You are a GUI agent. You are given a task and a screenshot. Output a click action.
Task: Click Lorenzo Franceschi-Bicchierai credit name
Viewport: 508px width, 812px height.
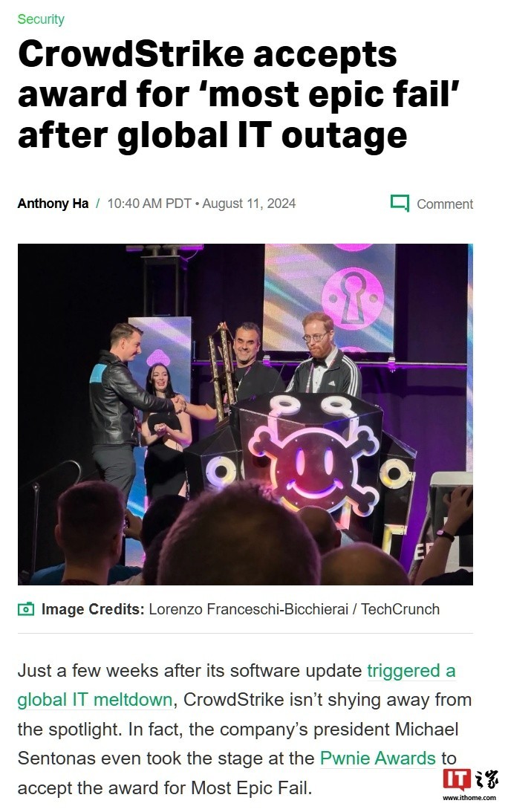pyautogui.click(x=249, y=609)
